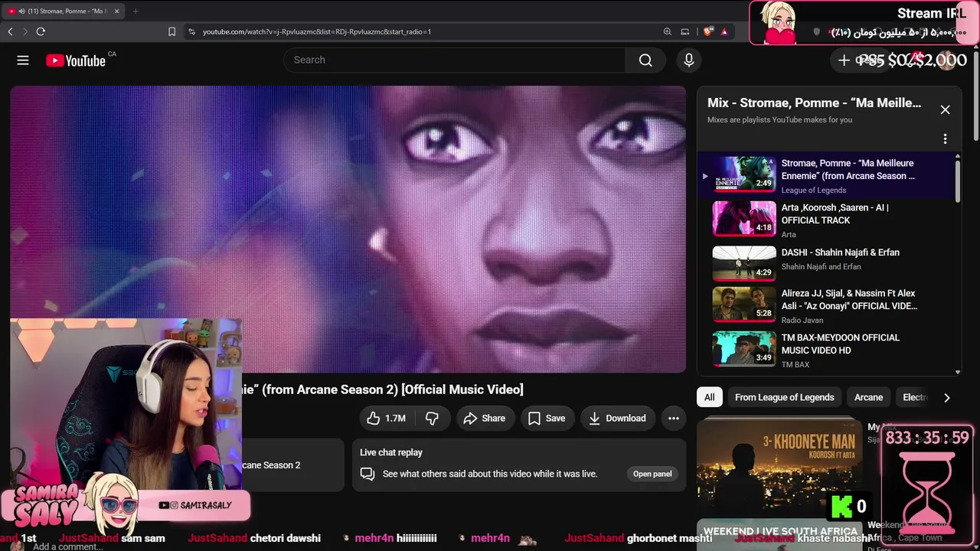The image size is (980, 551).
Task: Open the zoom control in address bar
Action: [x=668, y=31]
